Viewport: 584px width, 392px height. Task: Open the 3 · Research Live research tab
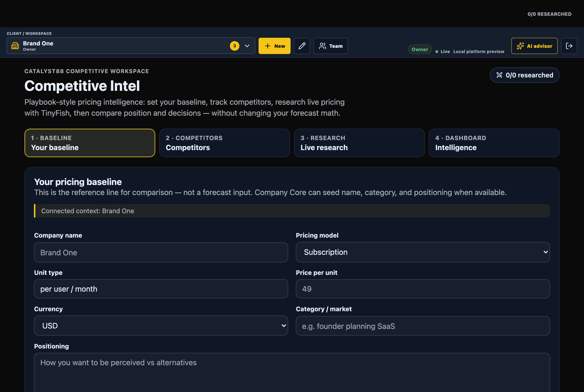coord(359,143)
